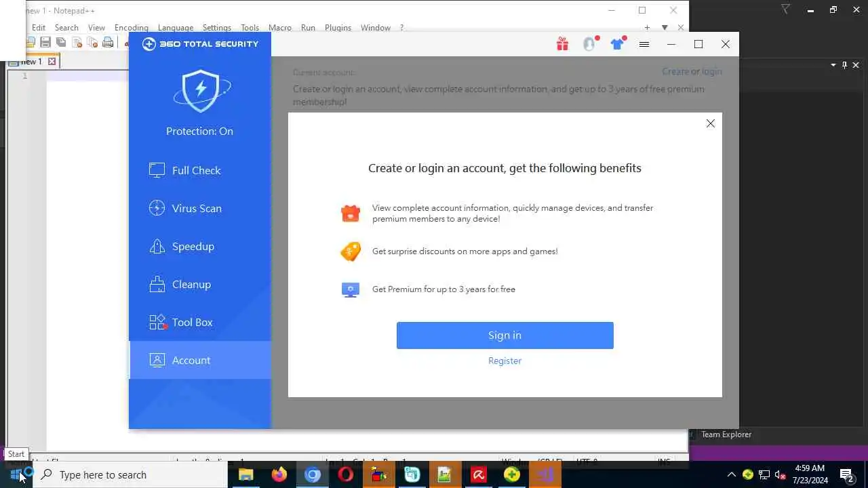868x488 pixels.
Task: Click the funnel icon in Visual Studio title bar
Action: click(785, 9)
